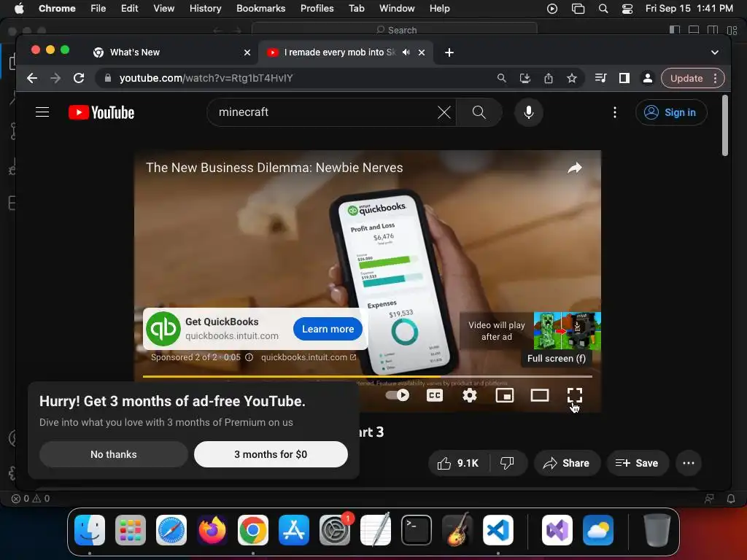Seek on the yellow ad progress bar
This screenshot has width=747, height=560.
368,377
